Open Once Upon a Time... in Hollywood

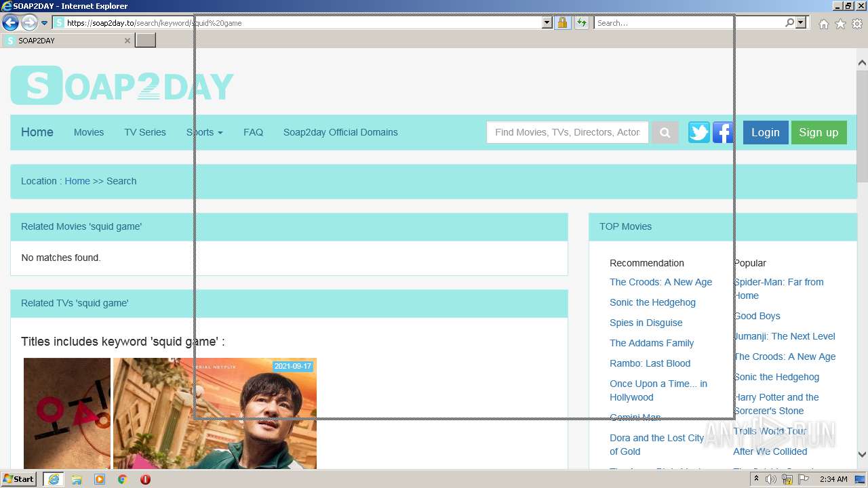tap(658, 390)
